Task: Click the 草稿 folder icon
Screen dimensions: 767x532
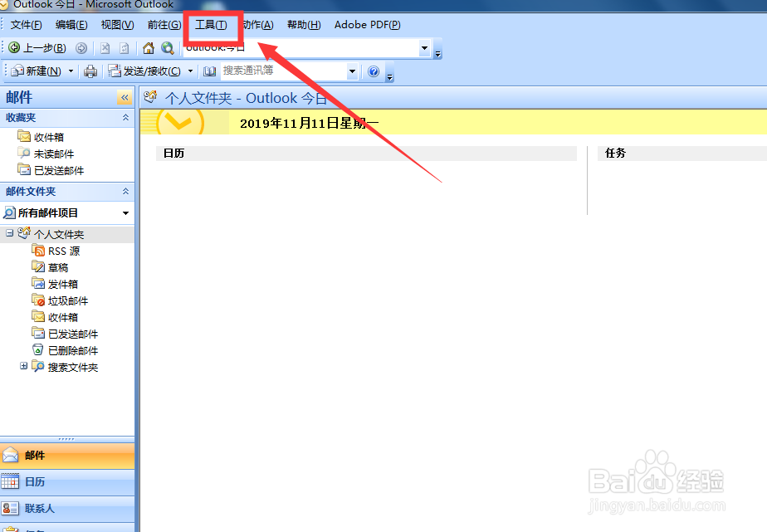Action: coord(38,267)
